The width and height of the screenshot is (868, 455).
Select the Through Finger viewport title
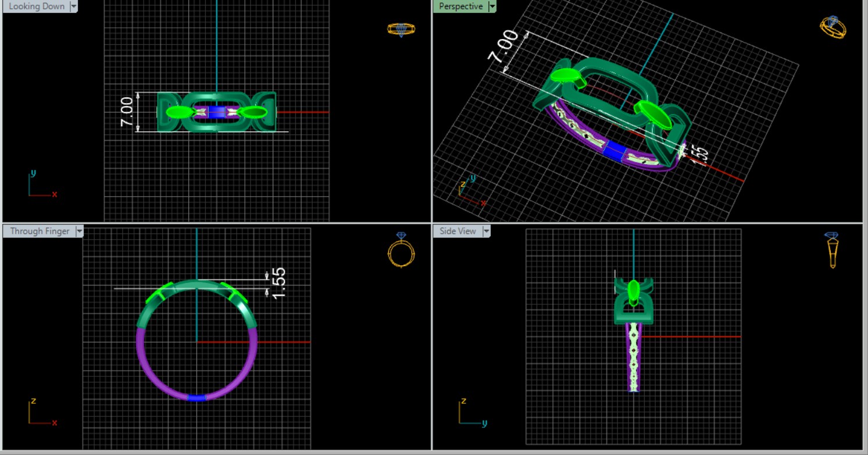[39, 232]
